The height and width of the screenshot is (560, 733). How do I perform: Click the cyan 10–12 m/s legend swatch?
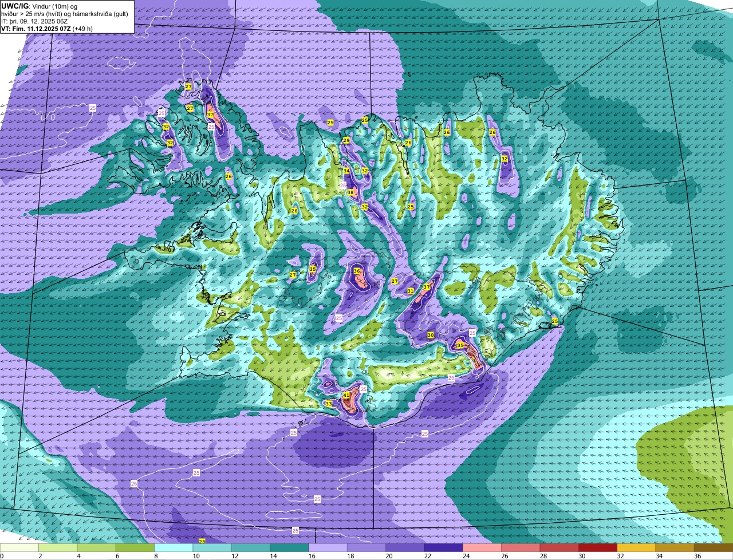pos(212,547)
